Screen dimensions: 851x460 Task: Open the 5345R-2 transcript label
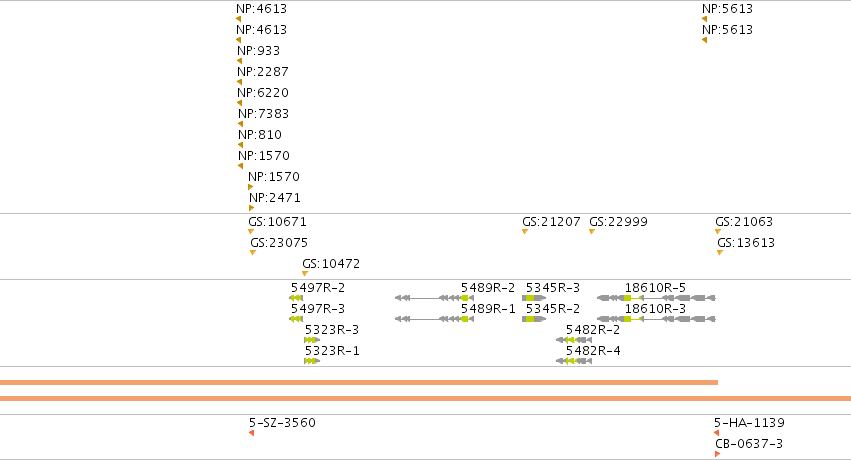tap(552, 309)
